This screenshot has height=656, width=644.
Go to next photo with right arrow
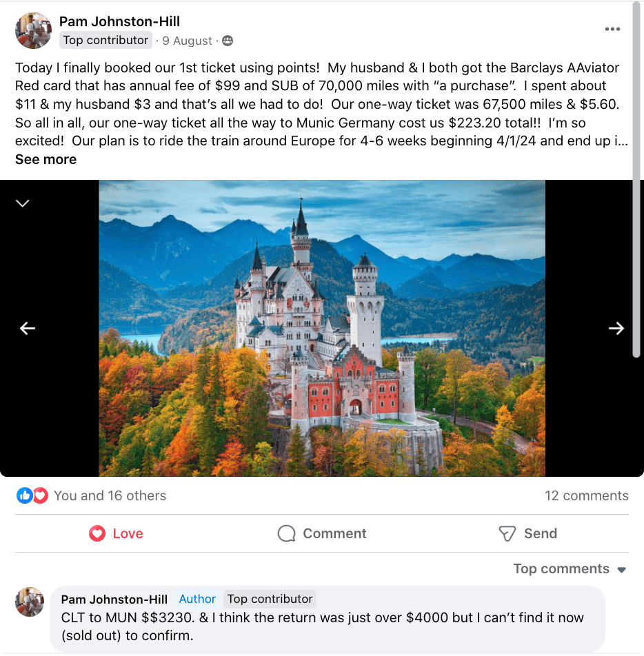[x=616, y=329]
